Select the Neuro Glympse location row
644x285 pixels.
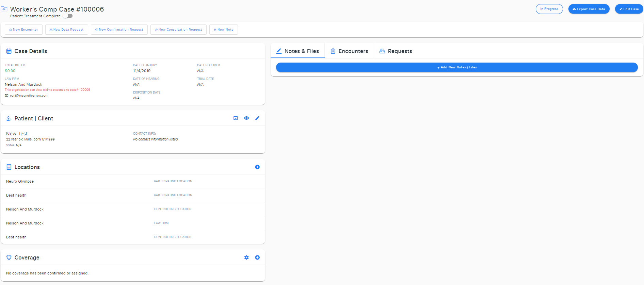[133, 181]
